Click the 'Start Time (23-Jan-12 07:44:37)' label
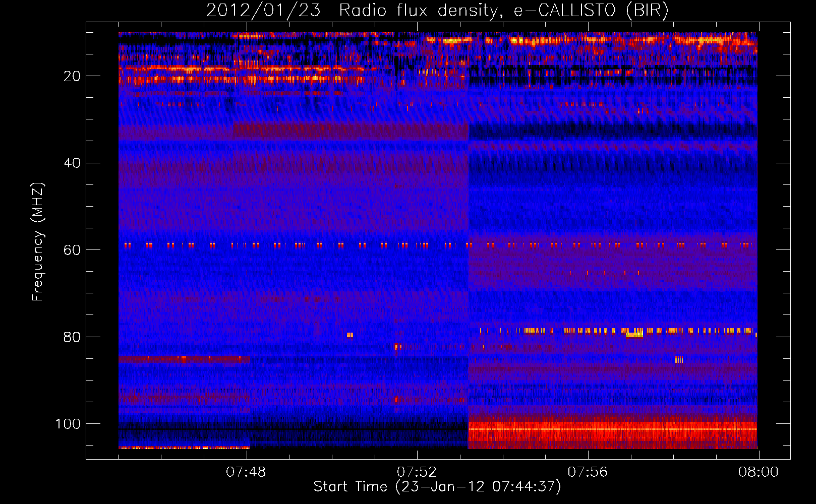The width and height of the screenshot is (816, 504). 437,487
